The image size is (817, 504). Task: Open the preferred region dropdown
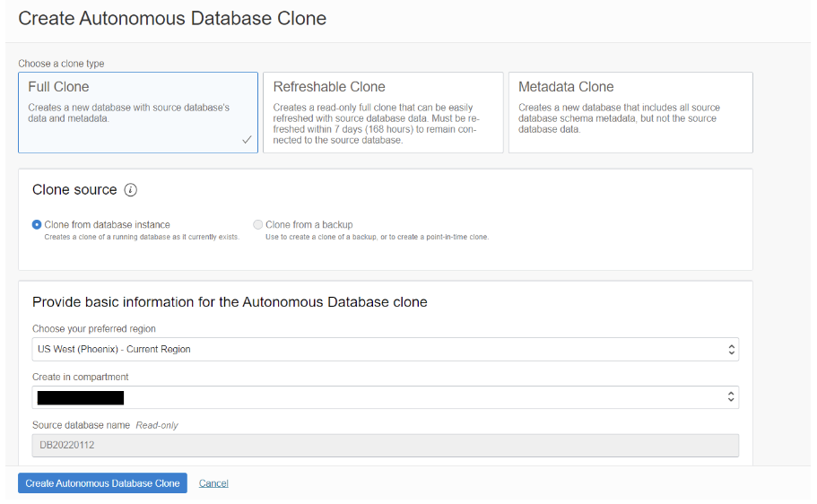[386, 349]
